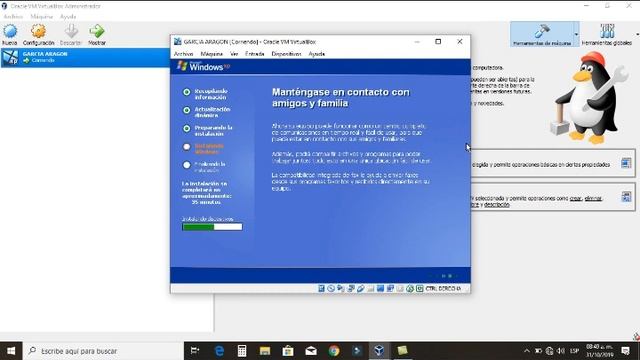The image size is (640, 360).
Task: Click the taskbar clock and date
Action: [600, 351]
